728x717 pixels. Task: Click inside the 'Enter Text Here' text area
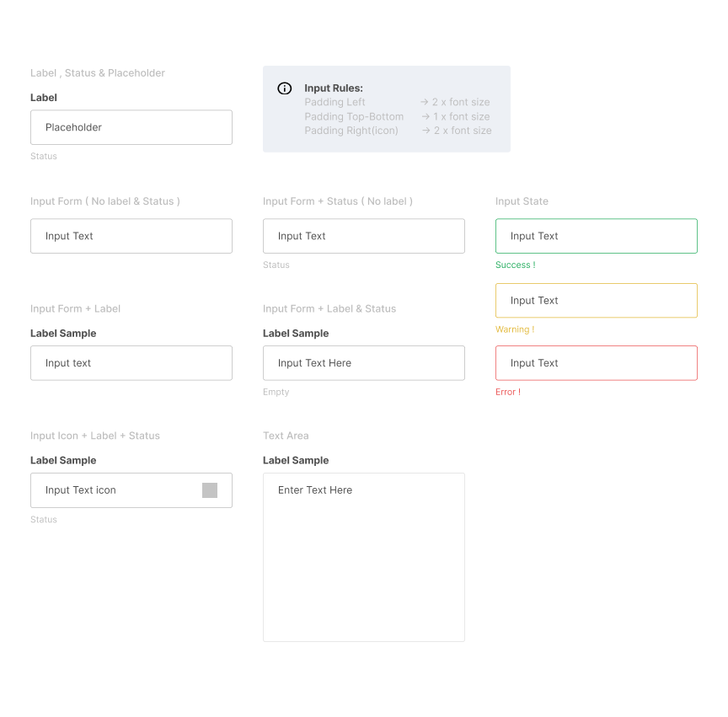pyautogui.click(x=364, y=557)
